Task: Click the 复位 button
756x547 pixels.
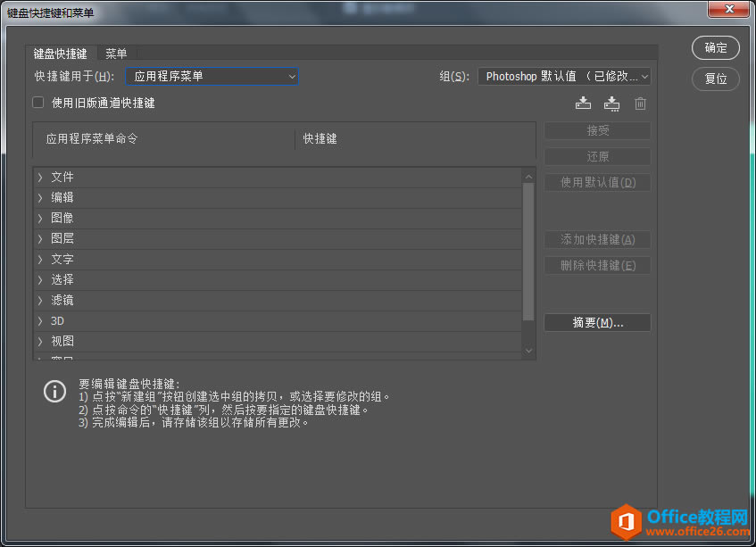Action: (716, 79)
